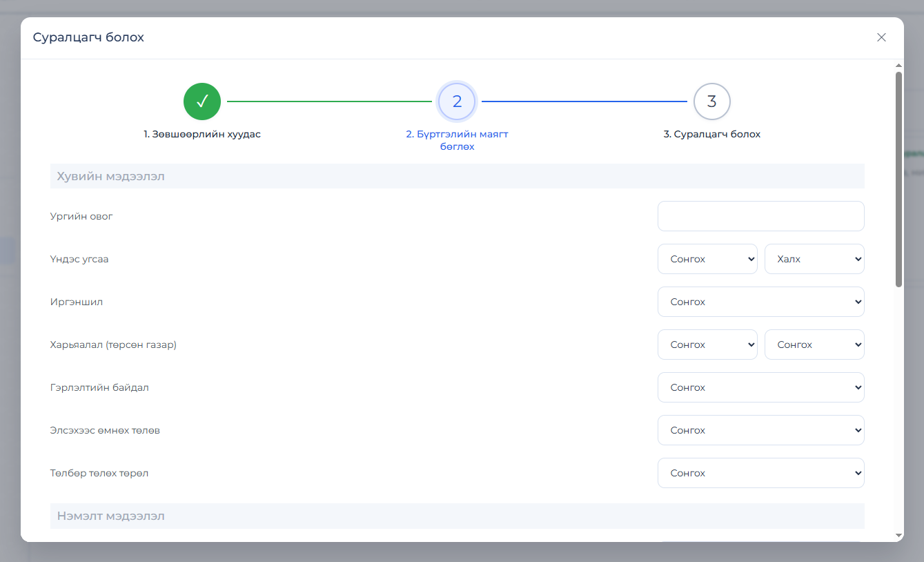This screenshot has height=562, width=924.
Task: Open the first Харьяалал (төрсөн газар) dropdown
Action: [x=707, y=345]
